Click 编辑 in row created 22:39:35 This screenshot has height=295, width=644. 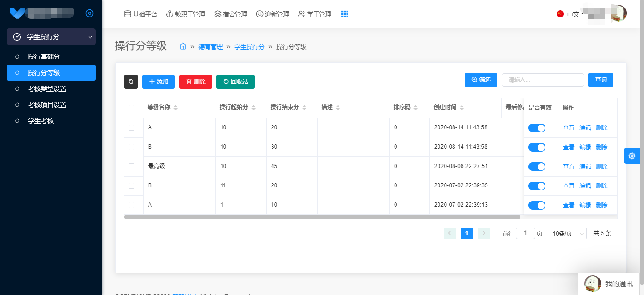click(x=585, y=186)
